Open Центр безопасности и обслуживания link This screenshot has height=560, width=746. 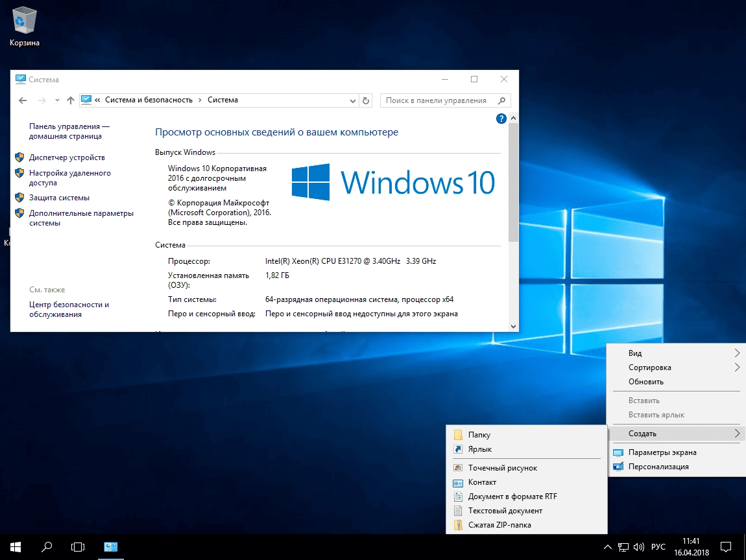coord(69,309)
